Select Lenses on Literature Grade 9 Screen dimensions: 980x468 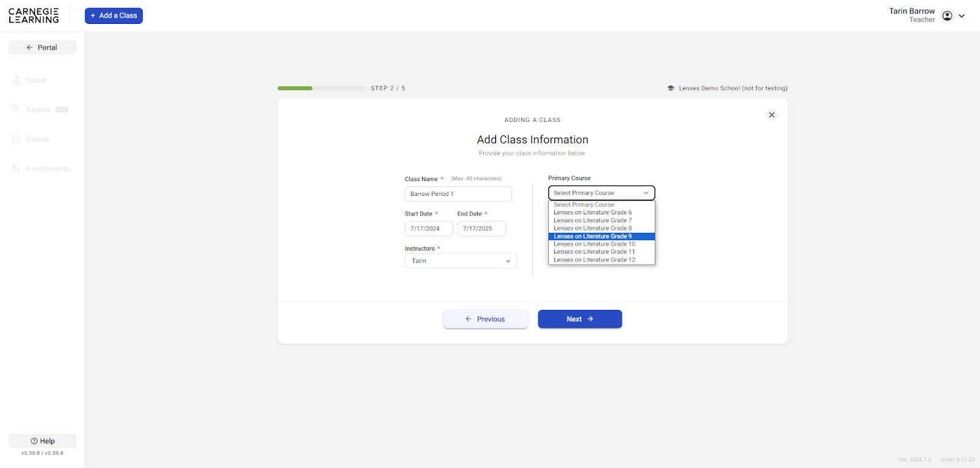[x=601, y=236]
